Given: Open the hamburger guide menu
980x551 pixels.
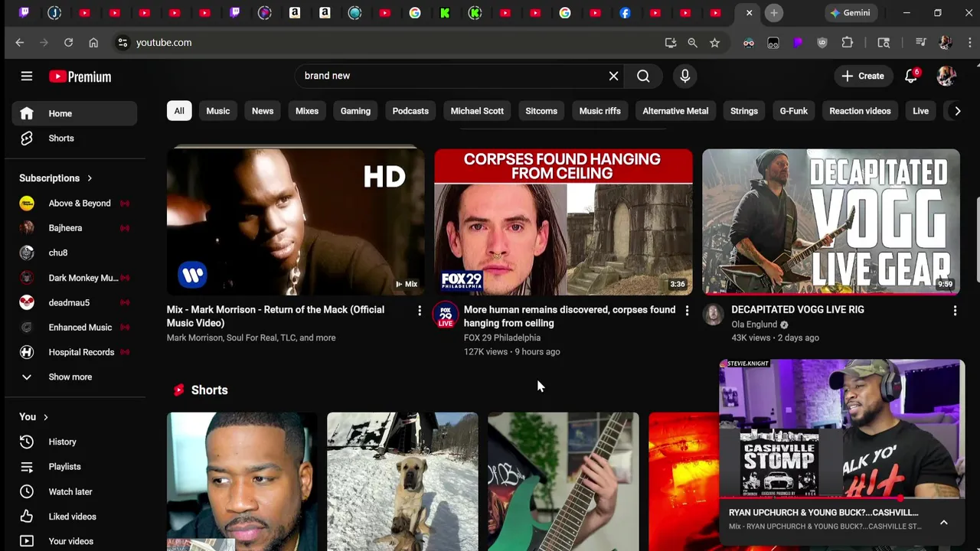Looking at the screenshot, I should click(x=27, y=76).
